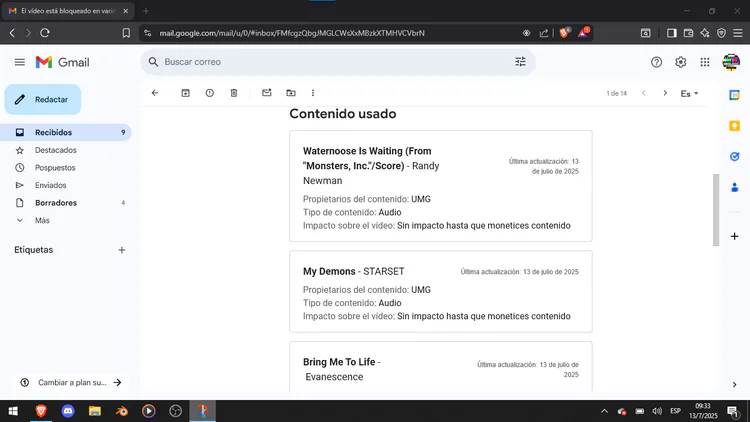
Task: Click the search magnifier icon
Action: click(x=153, y=62)
